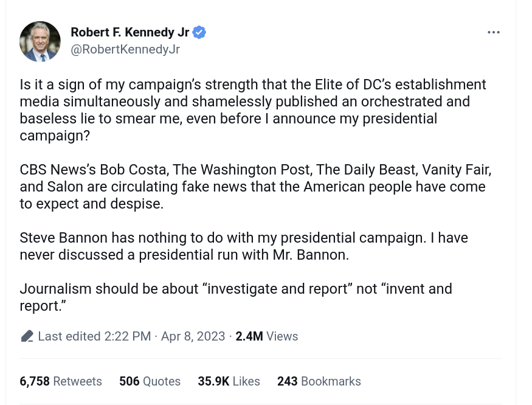Open Robert F. Kennedy Jr profile picture

coord(40,41)
